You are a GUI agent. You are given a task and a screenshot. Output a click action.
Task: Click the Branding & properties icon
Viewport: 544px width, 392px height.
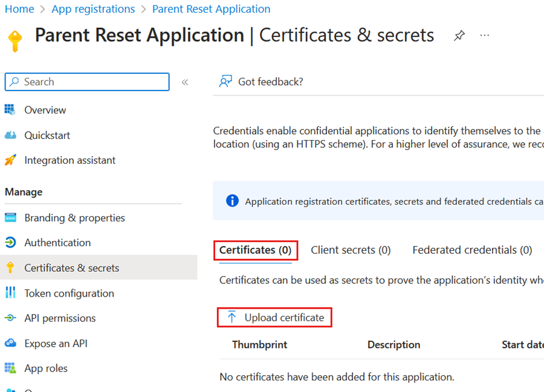tap(10, 217)
